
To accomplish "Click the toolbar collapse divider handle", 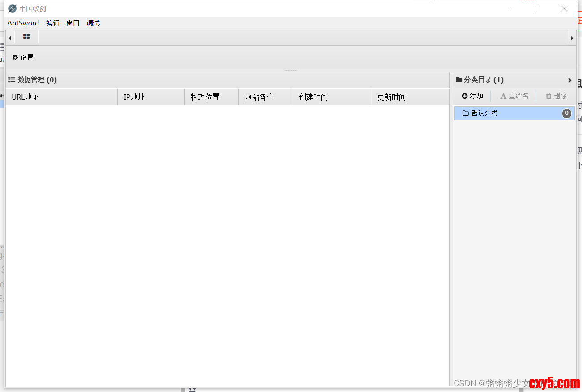I will [x=291, y=70].
